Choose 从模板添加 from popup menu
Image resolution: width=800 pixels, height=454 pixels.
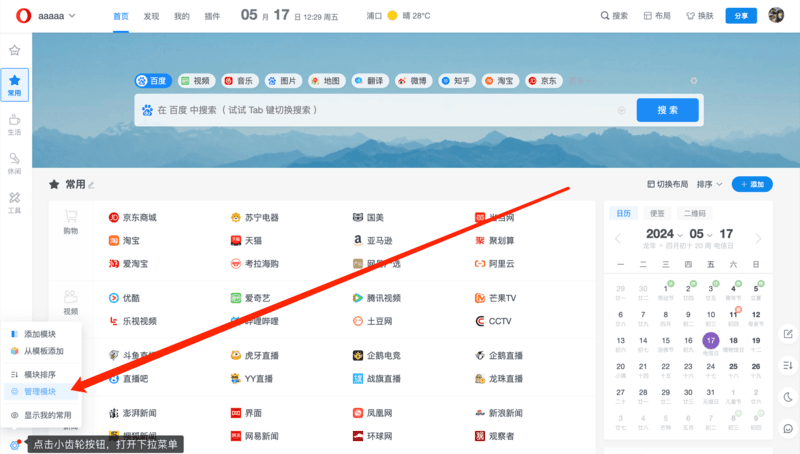coord(41,351)
